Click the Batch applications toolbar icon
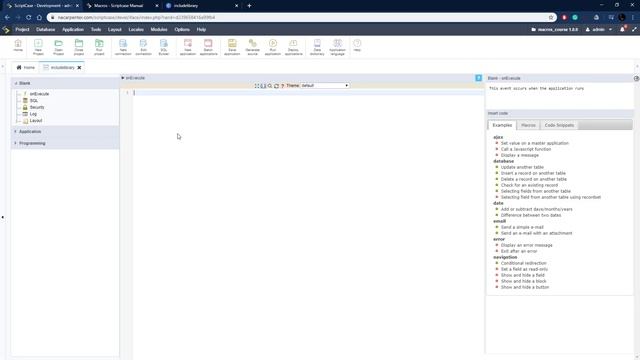Image resolution: width=640 pixels, height=360 pixels. [208, 47]
